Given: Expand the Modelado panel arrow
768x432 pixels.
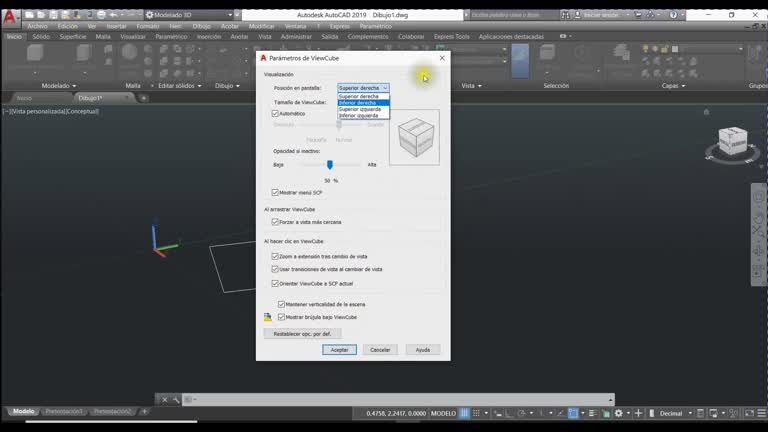Looking at the screenshot, I should [74, 86].
